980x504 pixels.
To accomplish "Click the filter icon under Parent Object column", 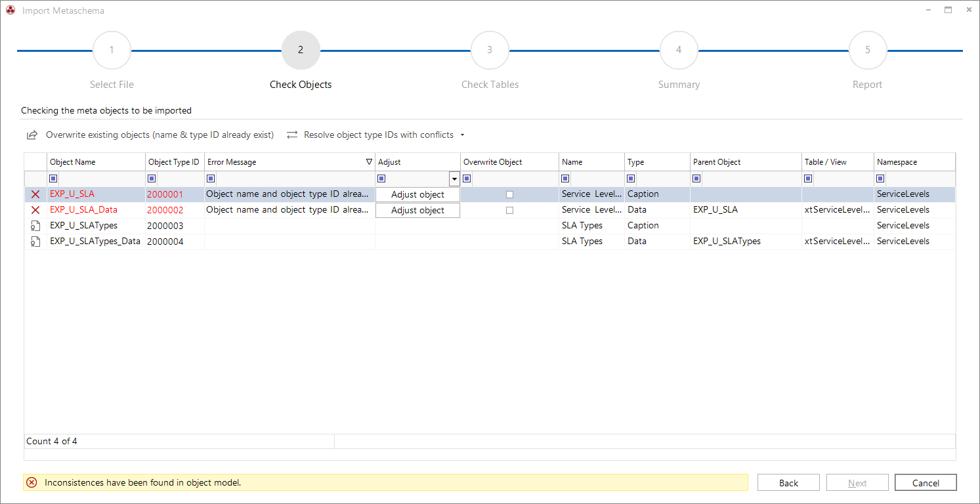I will point(696,178).
